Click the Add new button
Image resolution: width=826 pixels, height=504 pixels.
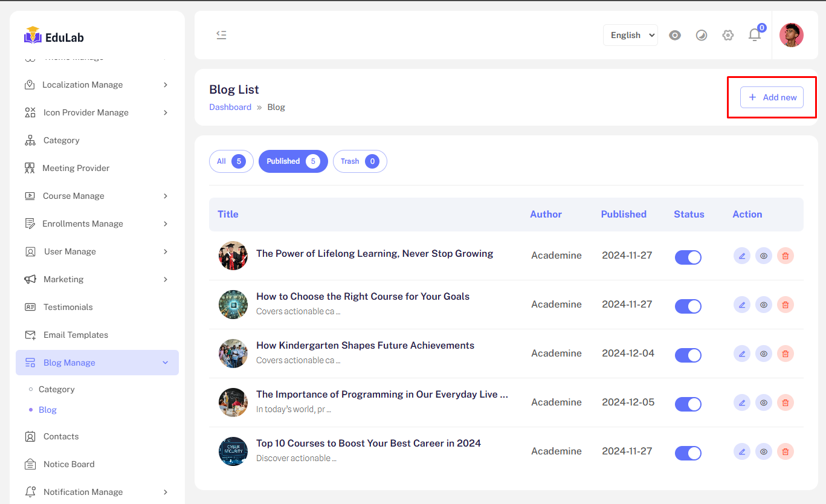tap(772, 97)
